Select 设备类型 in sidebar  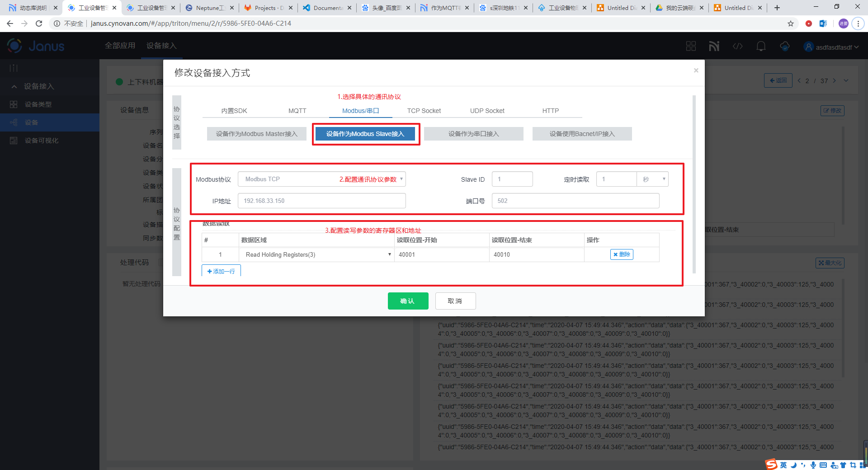[x=50, y=104]
